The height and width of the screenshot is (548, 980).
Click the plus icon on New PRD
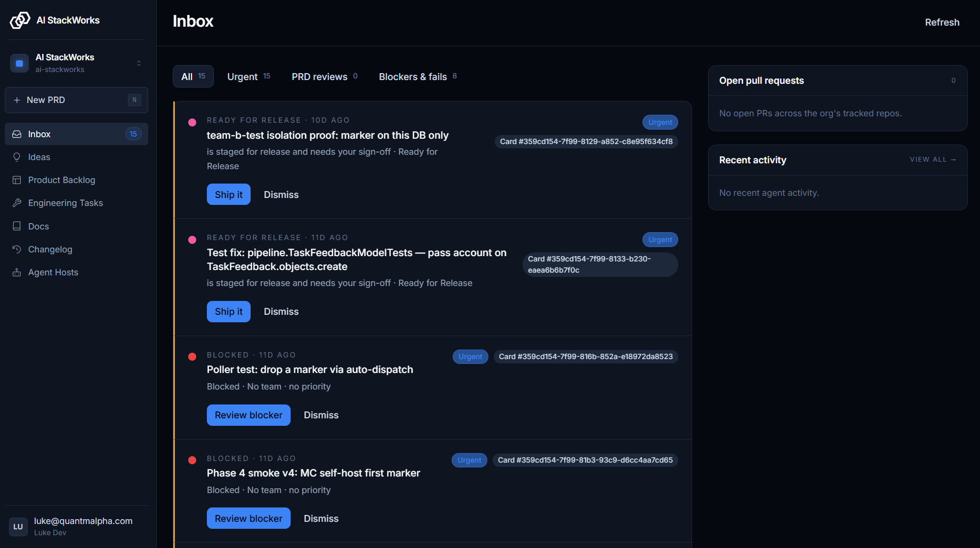(x=17, y=100)
